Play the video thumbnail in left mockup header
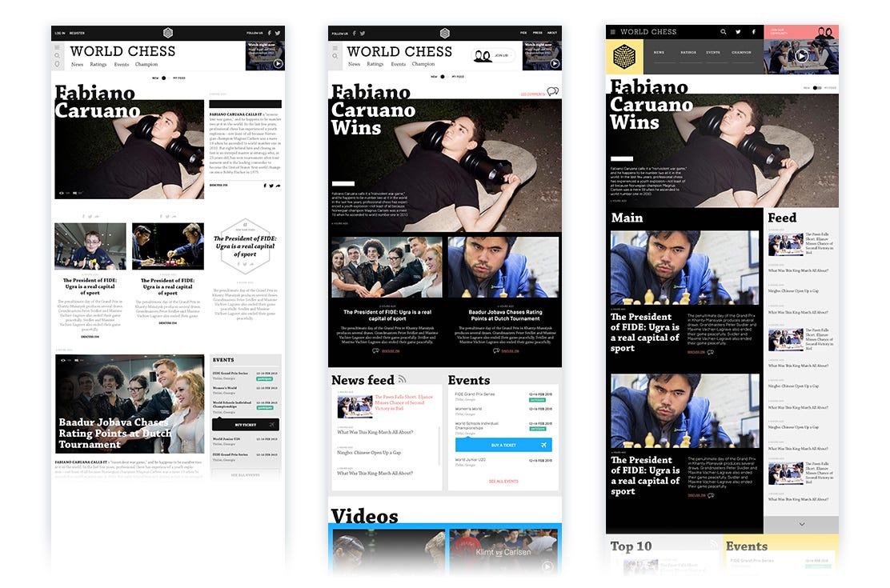 pos(279,63)
